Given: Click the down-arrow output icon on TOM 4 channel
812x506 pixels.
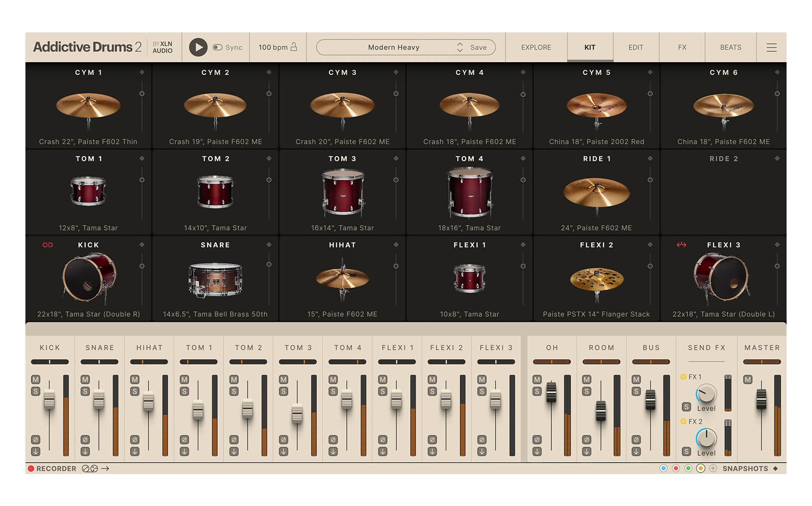Looking at the screenshot, I should pos(333,452).
